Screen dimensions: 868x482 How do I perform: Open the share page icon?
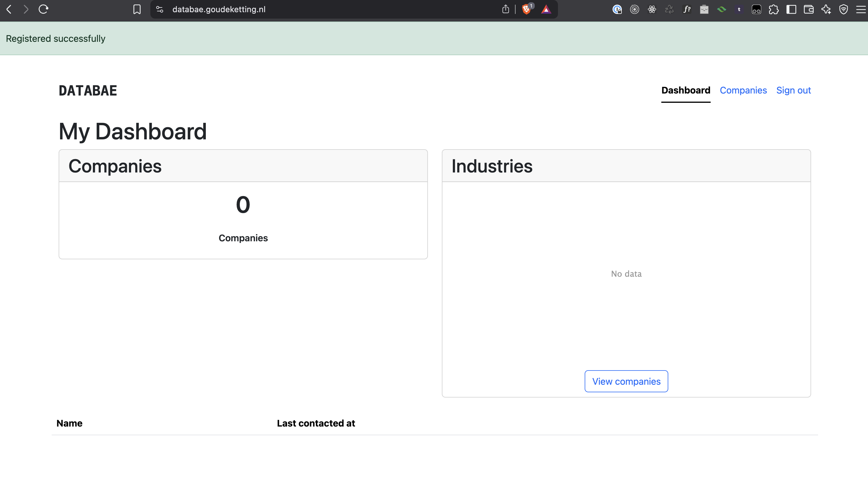[505, 9]
